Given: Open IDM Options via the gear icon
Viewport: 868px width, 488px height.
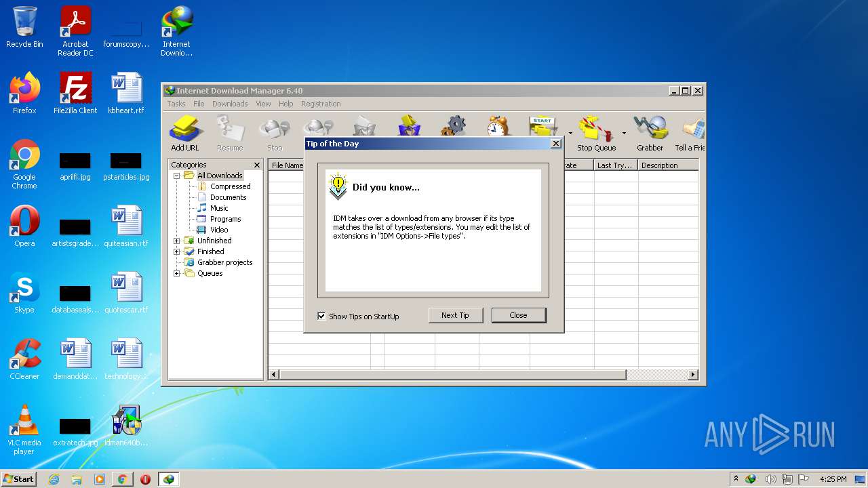Looking at the screenshot, I should (x=454, y=127).
